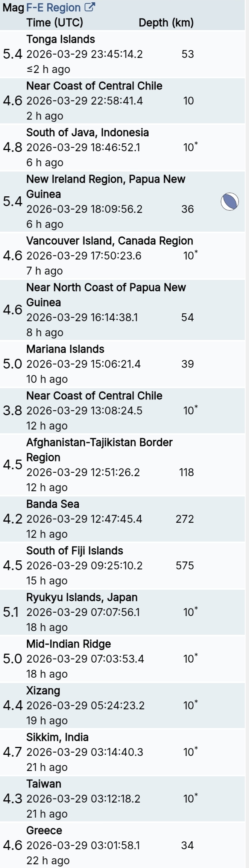Screen dimensions: 249x868
Task: Select the Afghanistan-Tajikistan Border Region event
Action: pos(99,443)
